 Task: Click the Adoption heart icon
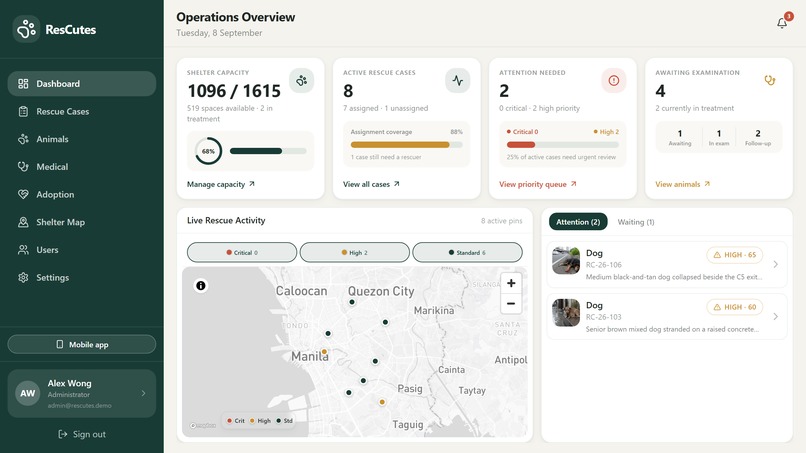(23, 194)
